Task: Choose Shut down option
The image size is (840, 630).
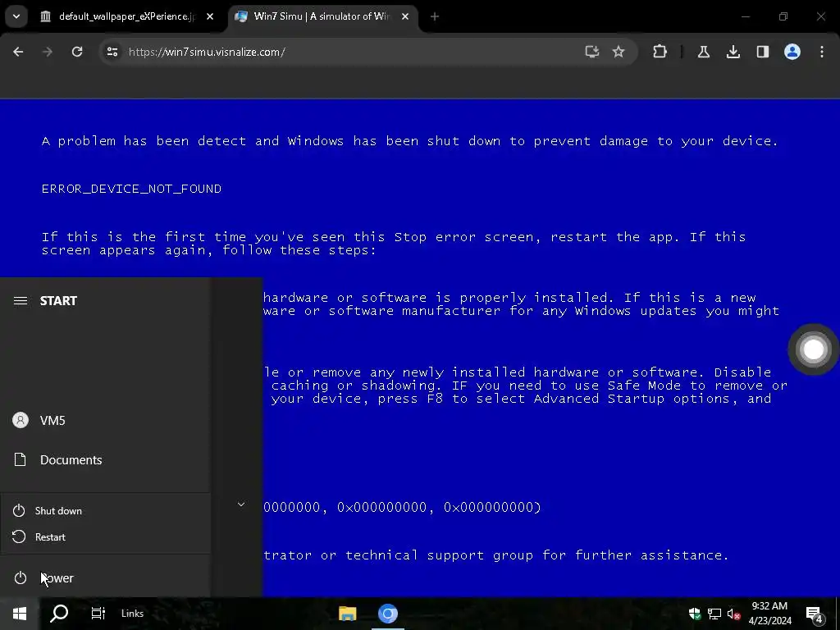Action: pyautogui.click(x=105, y=511)
